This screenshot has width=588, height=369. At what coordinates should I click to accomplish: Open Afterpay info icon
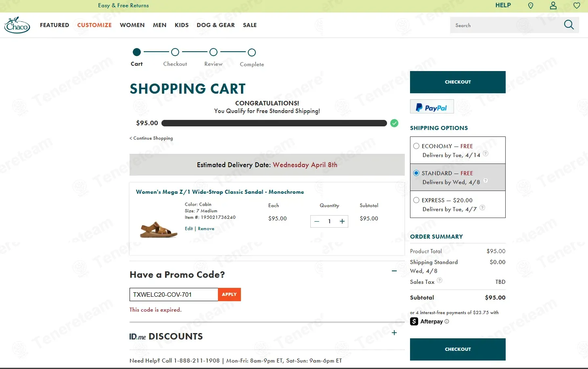point(447,321)
